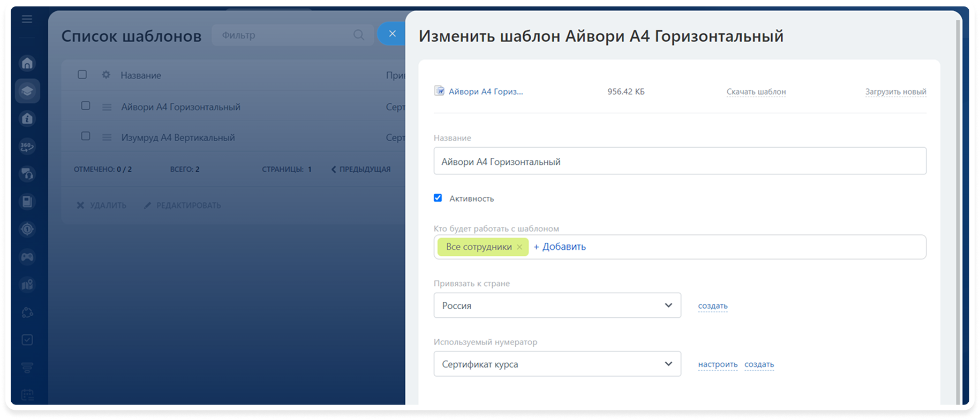Click настроить next to numerator
This screenshot has height=420, width=980.
(718, 364)
